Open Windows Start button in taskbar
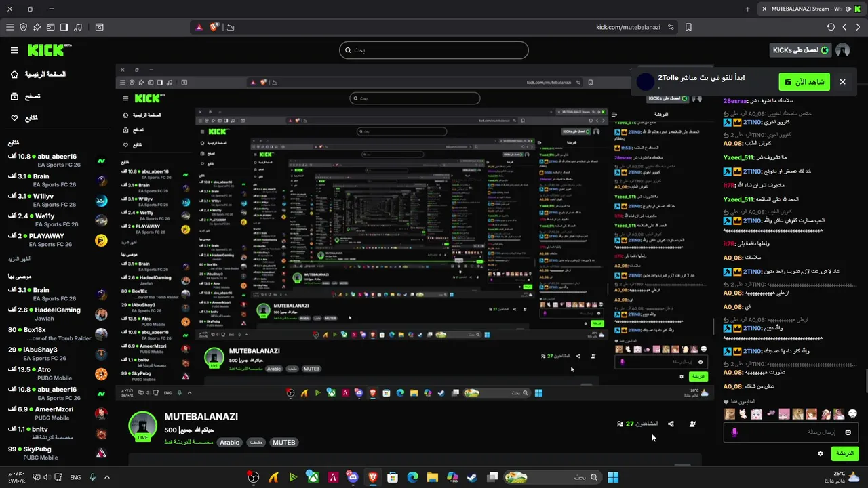The height and width of the screenshot is (488, 868). (613, 477)
